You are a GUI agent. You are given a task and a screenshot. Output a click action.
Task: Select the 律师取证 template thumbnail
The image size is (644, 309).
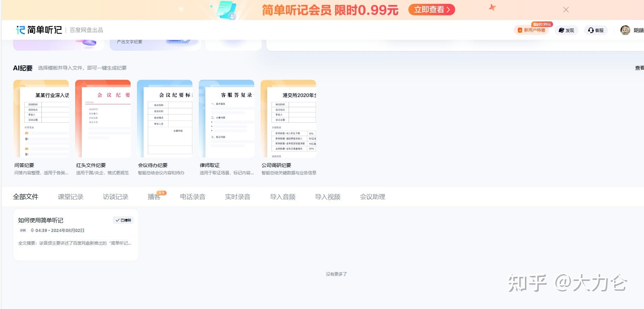tap(226, 118)
